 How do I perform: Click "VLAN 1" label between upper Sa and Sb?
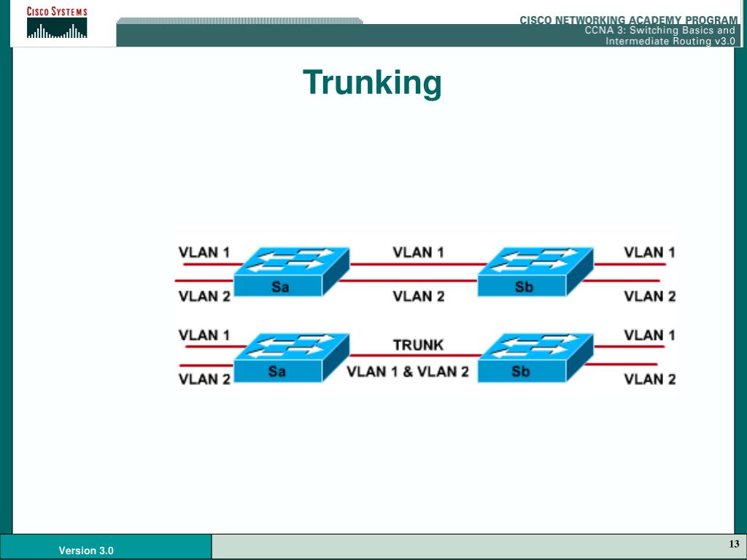pos(418,252)
